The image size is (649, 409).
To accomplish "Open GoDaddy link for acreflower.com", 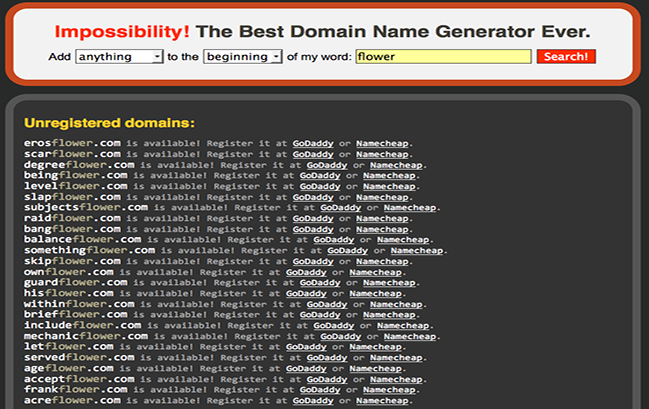I will (313, 400).
